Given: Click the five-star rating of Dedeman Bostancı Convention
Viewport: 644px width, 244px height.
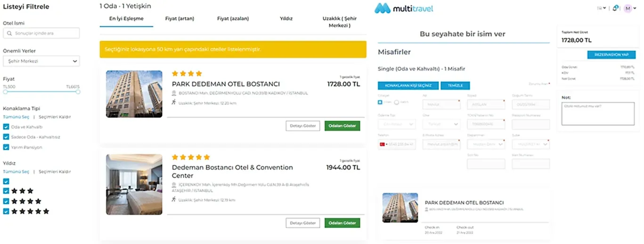Looking at the screenshot, I should coord(191,157).
